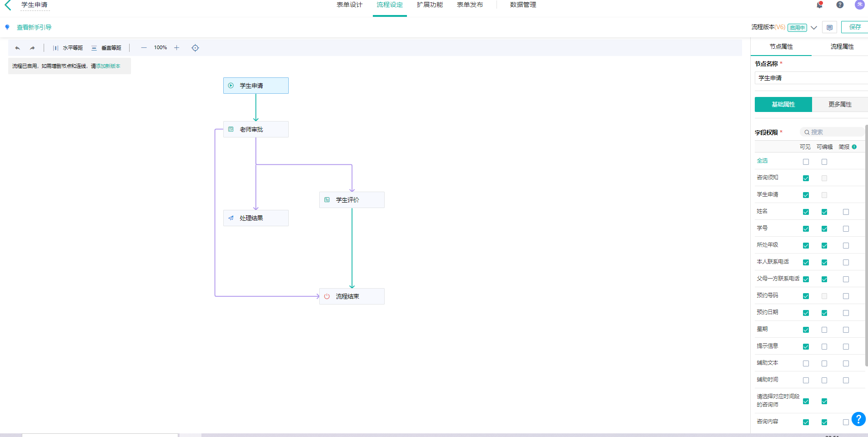Click the 添加新版本 link
The height and width of the screenshot is (437, 868).
tap(108, 66)
